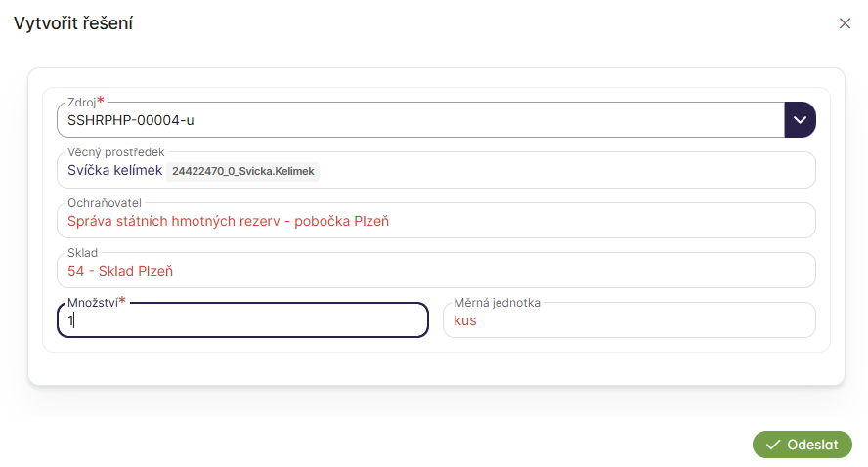Click the required asterisk beside Zdroj
The height and width of the screenshot is (467, 868).
pyautogui.click(x=101, y=101)
